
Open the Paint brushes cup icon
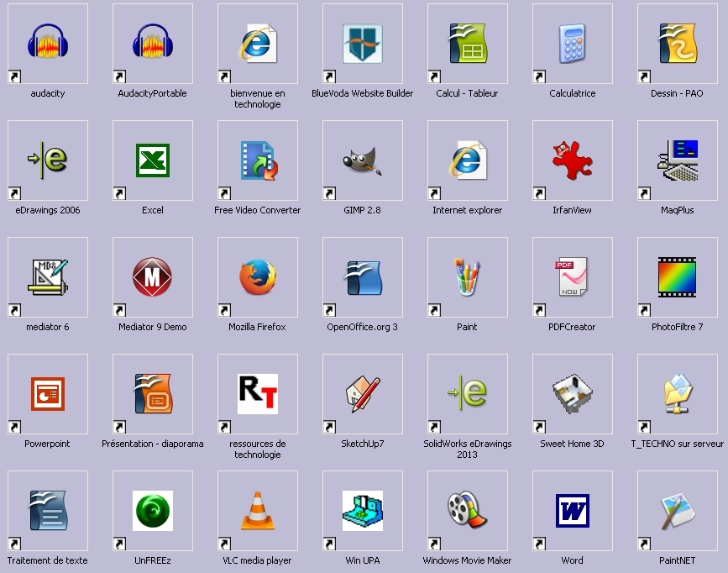point(467,277)
